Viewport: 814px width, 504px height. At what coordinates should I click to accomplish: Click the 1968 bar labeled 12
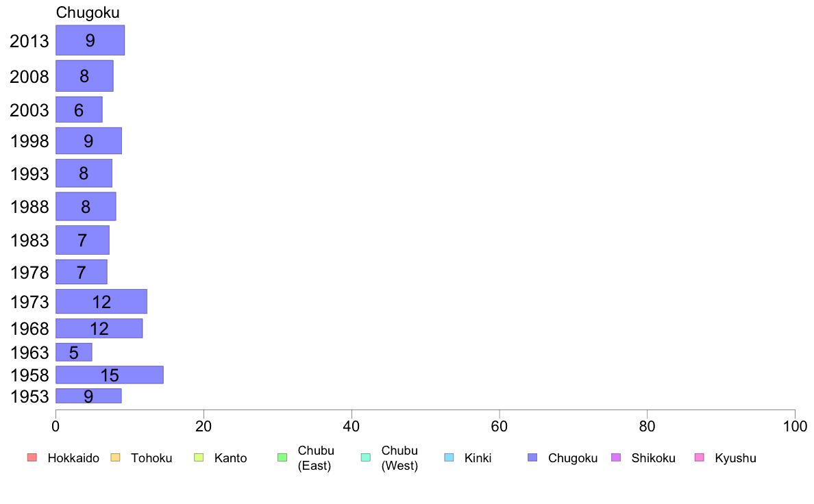(99, 329)
